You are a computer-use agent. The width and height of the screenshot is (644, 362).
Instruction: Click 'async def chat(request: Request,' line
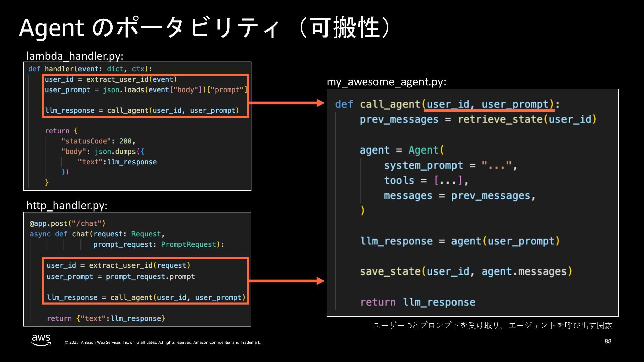click(x=97, y=234)
